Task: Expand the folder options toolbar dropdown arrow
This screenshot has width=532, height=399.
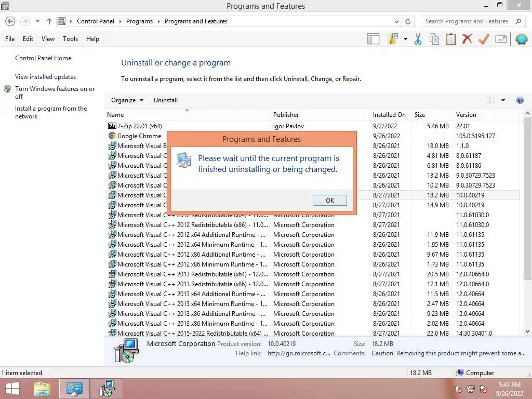Action: pyautogui.click(x=405, y=39)
